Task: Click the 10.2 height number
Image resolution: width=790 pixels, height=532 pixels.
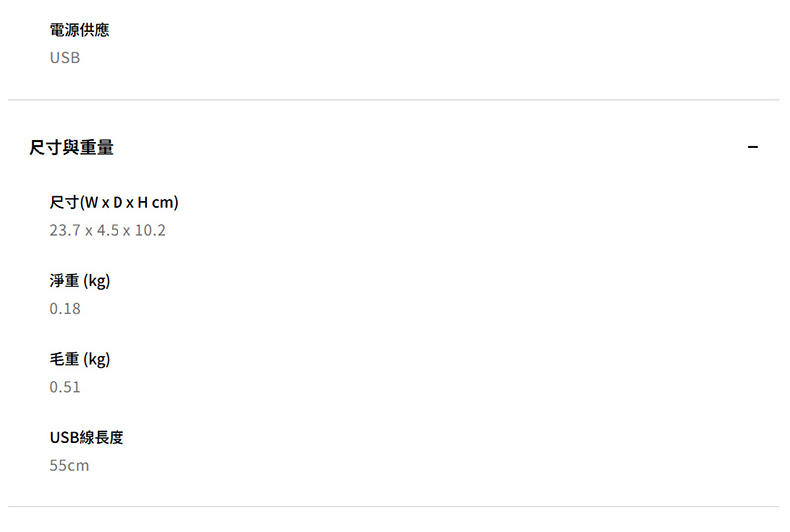Action: pos(150,231)
